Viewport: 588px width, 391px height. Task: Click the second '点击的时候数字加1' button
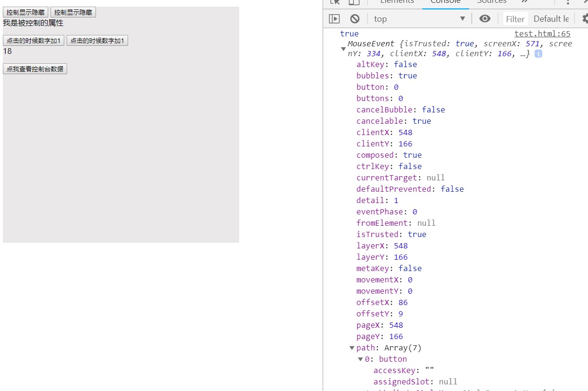(x=97, y=41)
